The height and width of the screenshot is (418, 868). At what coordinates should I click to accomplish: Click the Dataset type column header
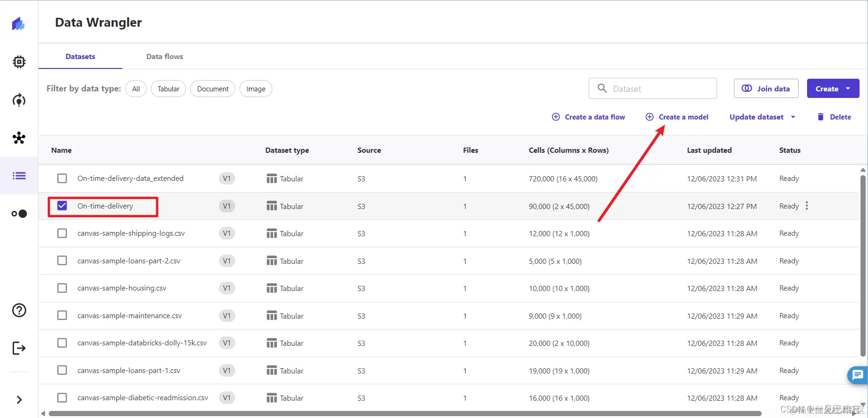click(287, 150)
